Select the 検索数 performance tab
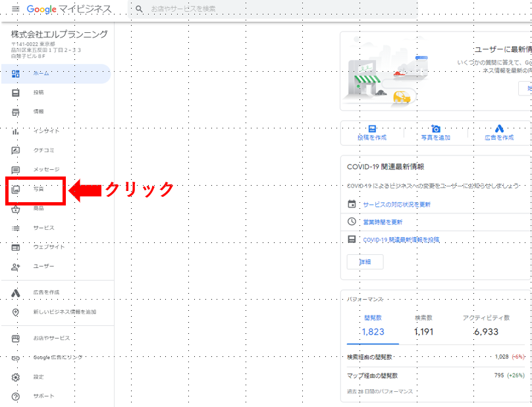This screenshot has width=532, height=407. (424, 326)
